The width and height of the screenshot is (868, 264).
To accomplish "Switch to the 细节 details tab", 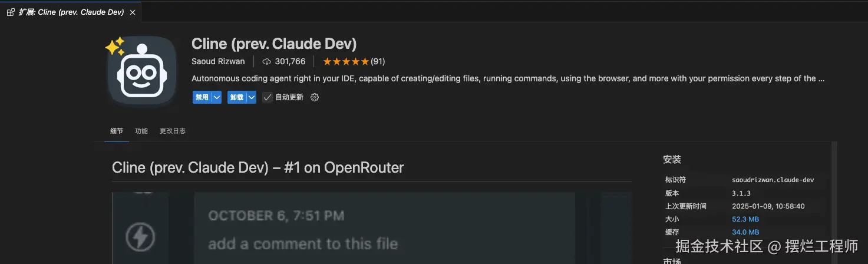I will pos(117,131).
